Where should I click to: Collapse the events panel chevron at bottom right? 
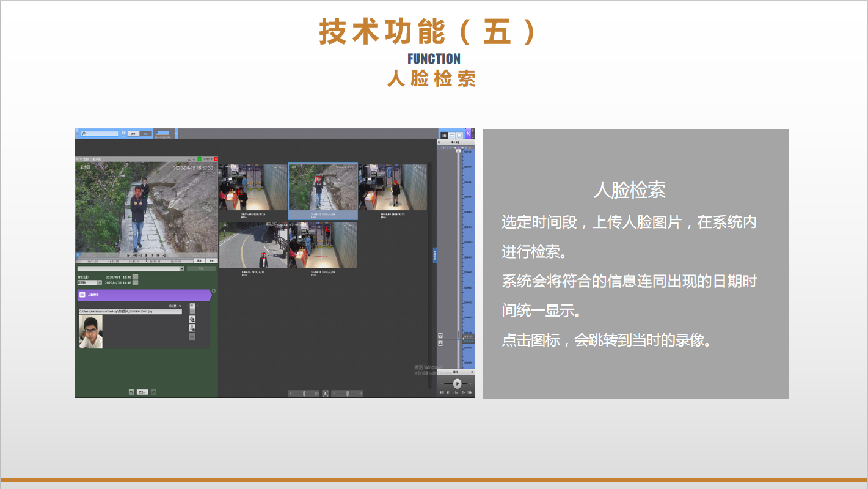click(x=471, y=372)
